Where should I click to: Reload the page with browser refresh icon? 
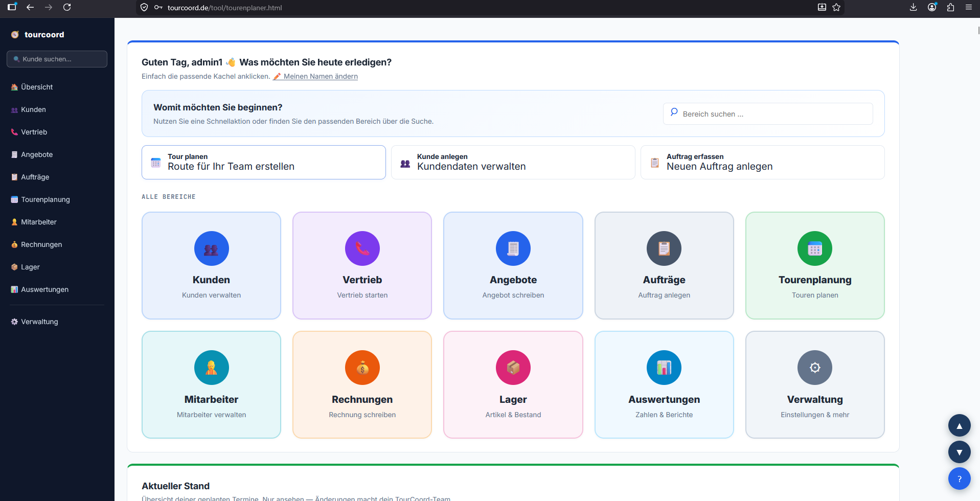coord(67,7)
